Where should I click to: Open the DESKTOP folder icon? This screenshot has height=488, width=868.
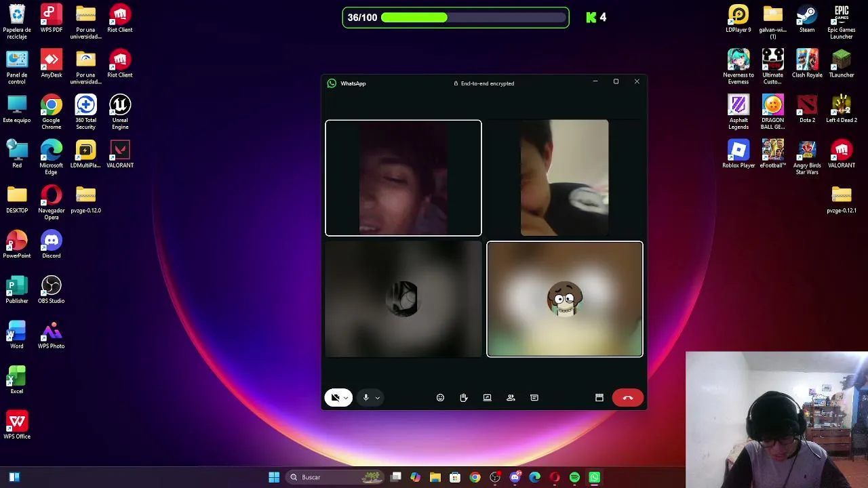[17, 199]
